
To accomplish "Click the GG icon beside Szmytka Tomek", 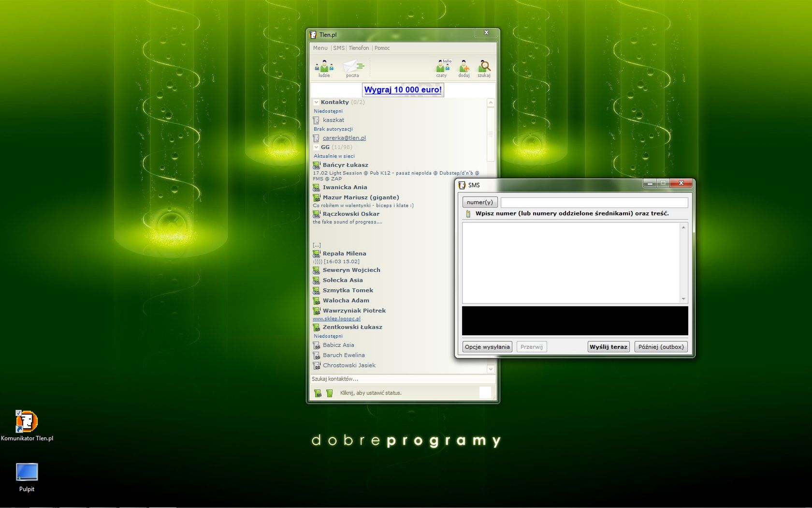I will point(317,290).
